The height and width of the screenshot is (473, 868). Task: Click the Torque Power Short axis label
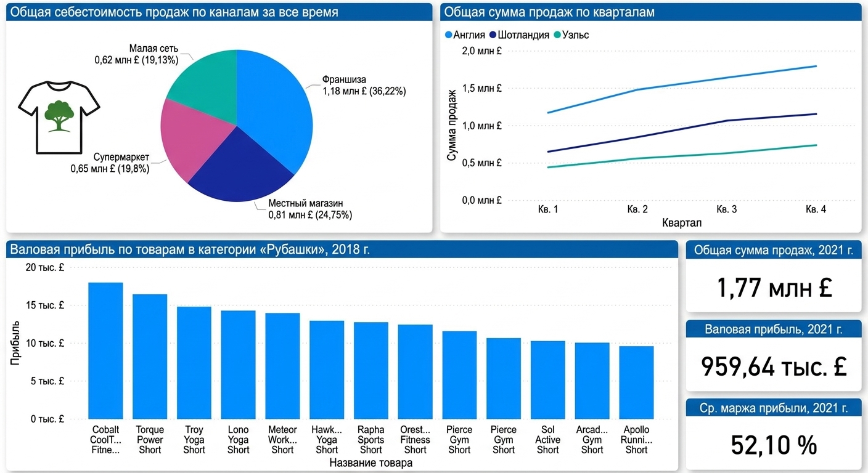(x=150, y=440)
